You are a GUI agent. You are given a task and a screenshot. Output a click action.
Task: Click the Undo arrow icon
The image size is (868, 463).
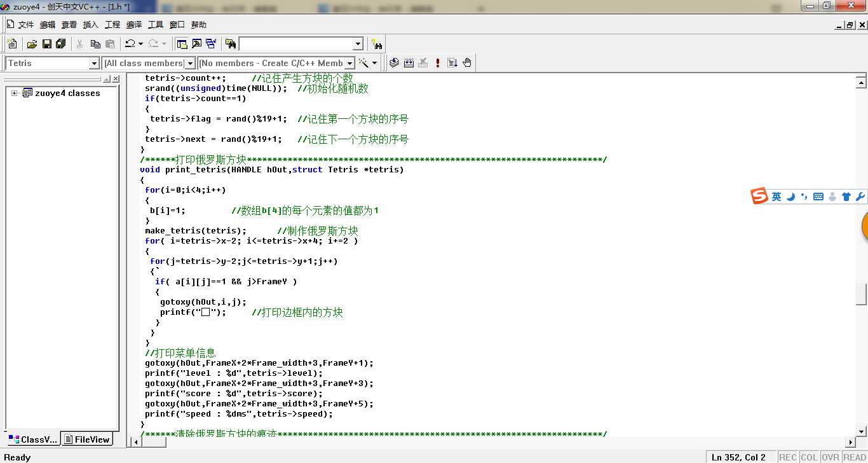tap(130, 44)
